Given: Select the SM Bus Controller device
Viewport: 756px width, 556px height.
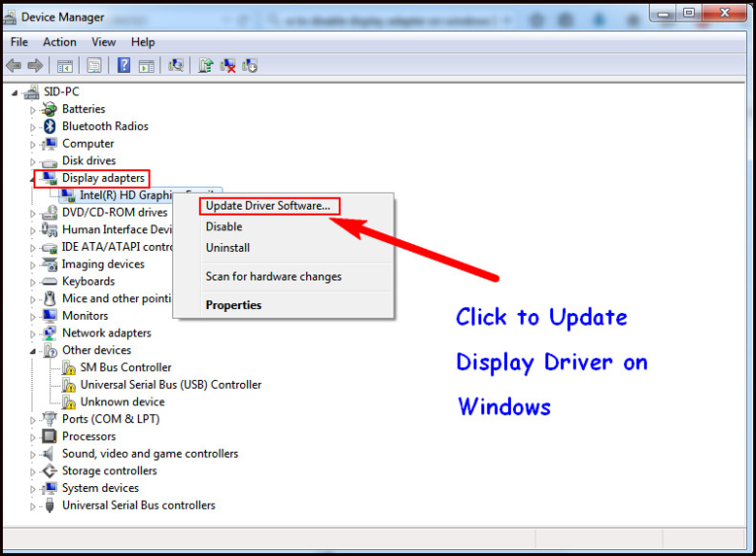Looking at the screenshot, I should tap(125, 367).
